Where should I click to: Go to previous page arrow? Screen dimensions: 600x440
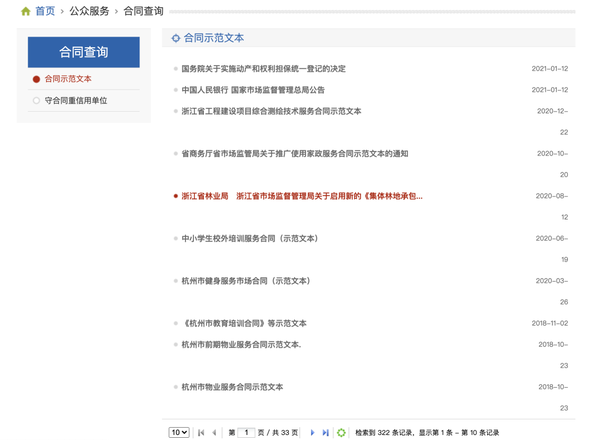tap(214, 433)
